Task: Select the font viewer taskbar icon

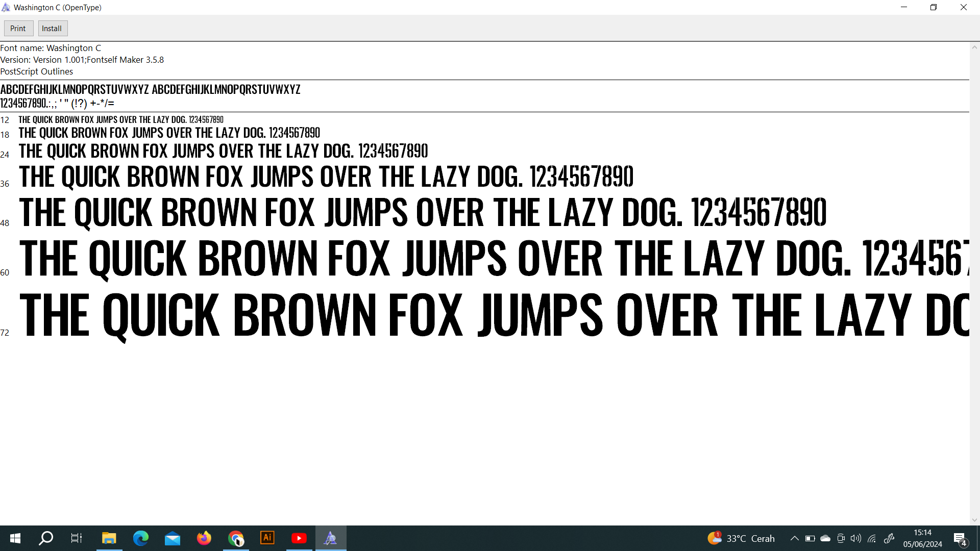Action: coord(331,538)
